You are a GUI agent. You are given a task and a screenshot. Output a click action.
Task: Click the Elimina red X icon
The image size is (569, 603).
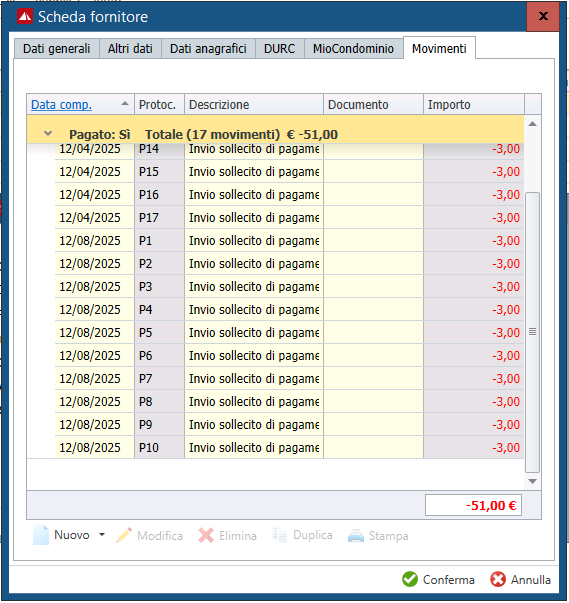(x=206, y=535)
